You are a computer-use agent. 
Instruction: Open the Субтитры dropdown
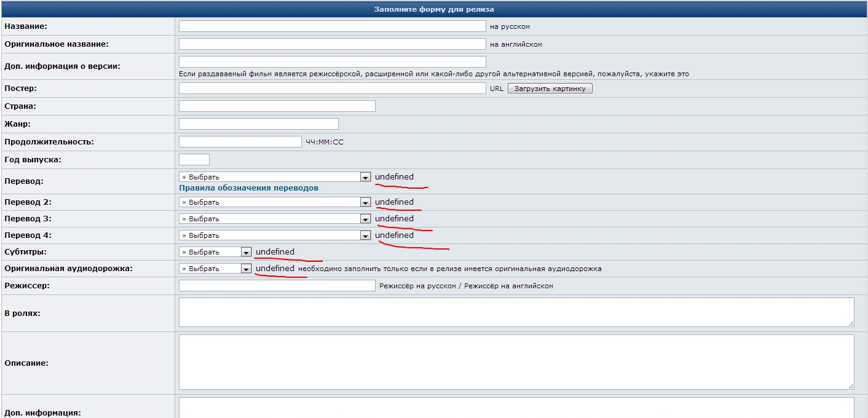tap(215, 252)
